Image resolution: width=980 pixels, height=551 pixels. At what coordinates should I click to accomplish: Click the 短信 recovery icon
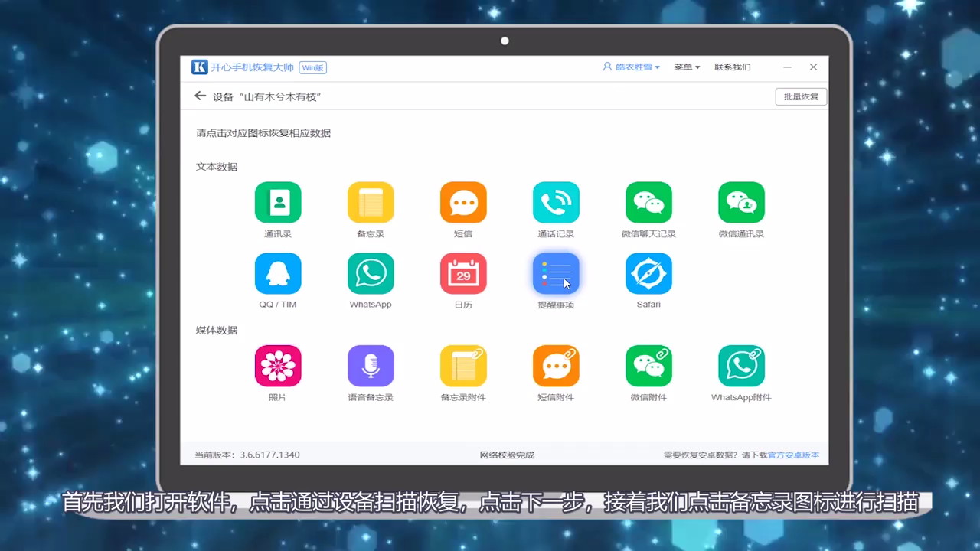(x=463, y=201)
